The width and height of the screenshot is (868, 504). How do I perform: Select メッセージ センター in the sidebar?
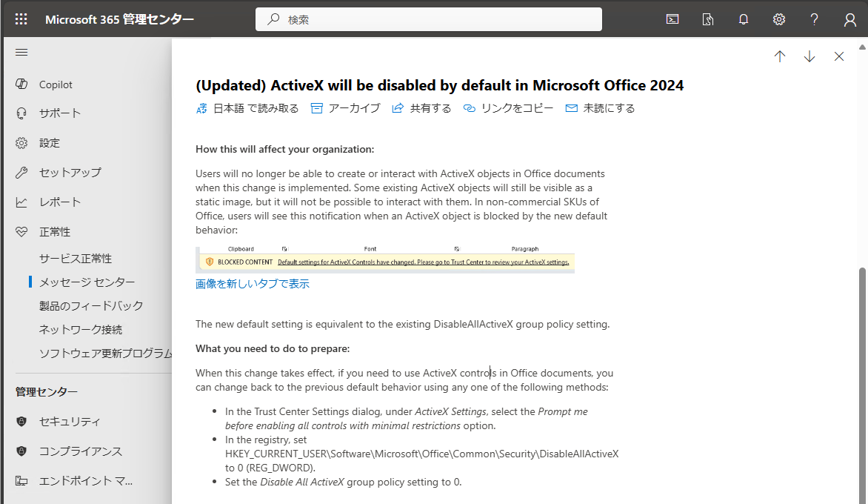87,282
